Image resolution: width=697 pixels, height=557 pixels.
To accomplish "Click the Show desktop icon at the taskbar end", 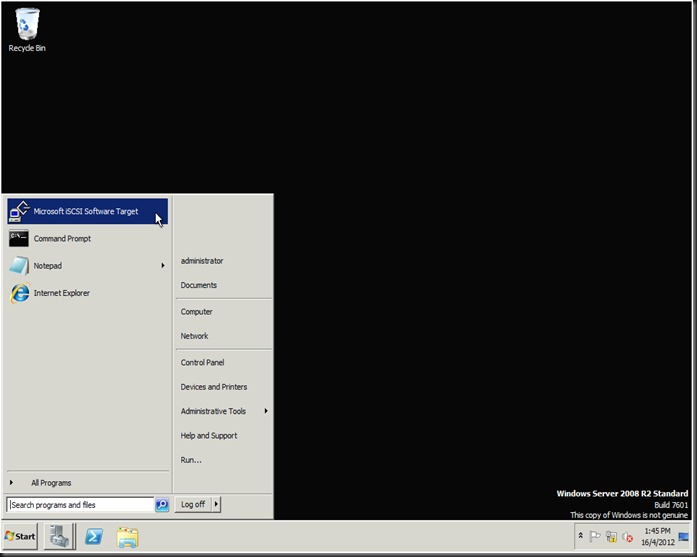I will (x=684, y=537).
